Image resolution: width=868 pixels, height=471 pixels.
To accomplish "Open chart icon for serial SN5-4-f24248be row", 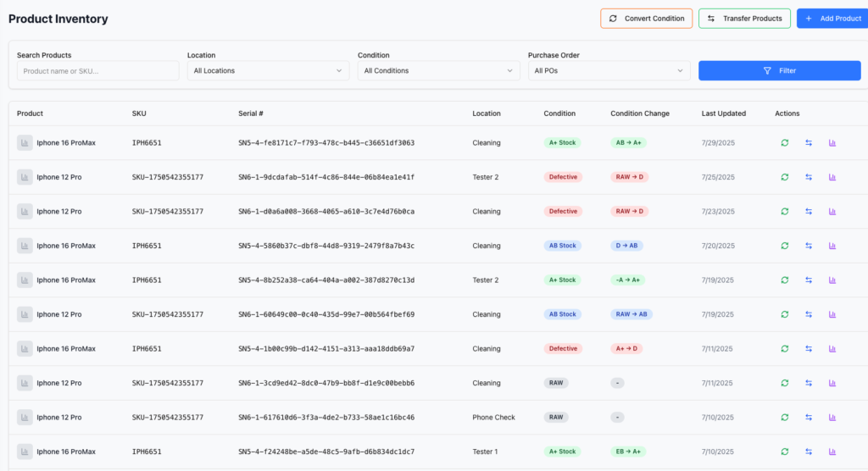I will pos(832,452).
